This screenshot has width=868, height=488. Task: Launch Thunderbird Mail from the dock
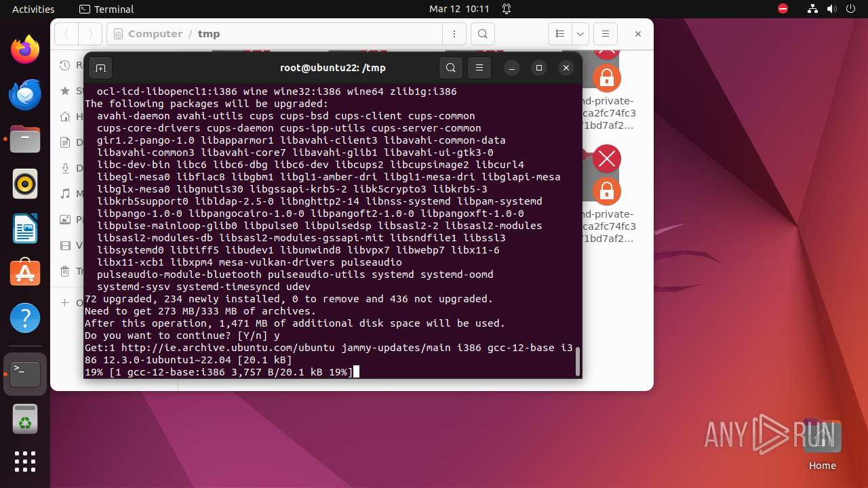(25, 95)
